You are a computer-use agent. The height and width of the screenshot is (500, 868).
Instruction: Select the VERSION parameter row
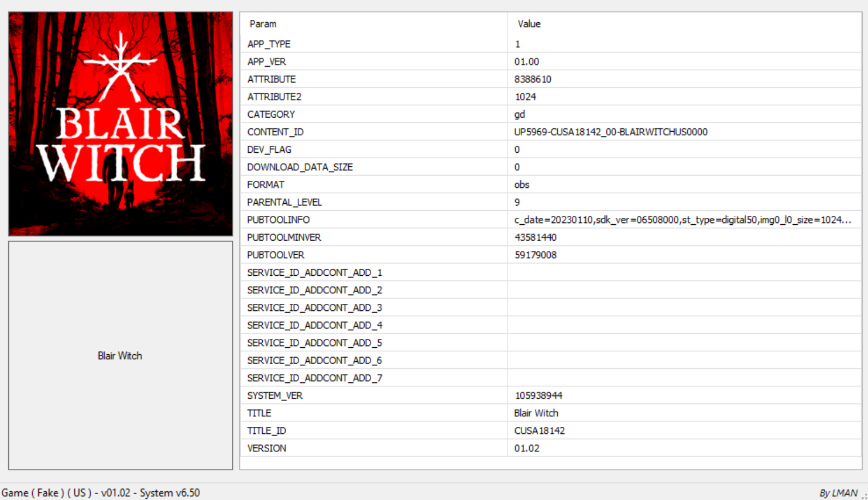[551, 448]
